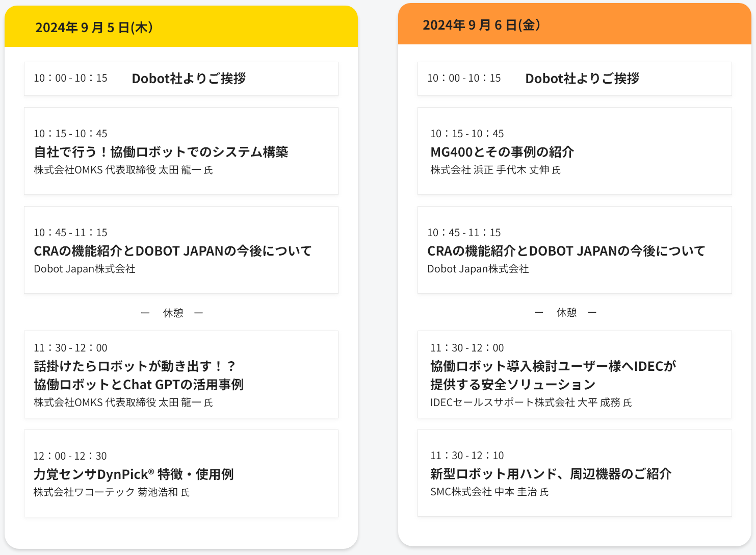Click Dobot Japan株式会社 under September 5
Image resolution: width=756 pixels, height=555 pixels.
(85, 269)
